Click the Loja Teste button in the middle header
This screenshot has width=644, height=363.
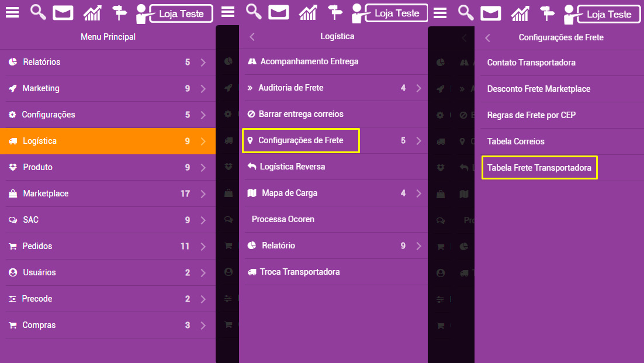(x=396, y=13)
